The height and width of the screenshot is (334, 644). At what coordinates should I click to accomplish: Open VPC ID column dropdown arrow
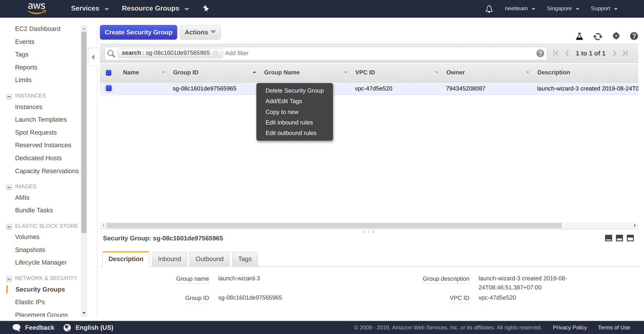point(436,73)
